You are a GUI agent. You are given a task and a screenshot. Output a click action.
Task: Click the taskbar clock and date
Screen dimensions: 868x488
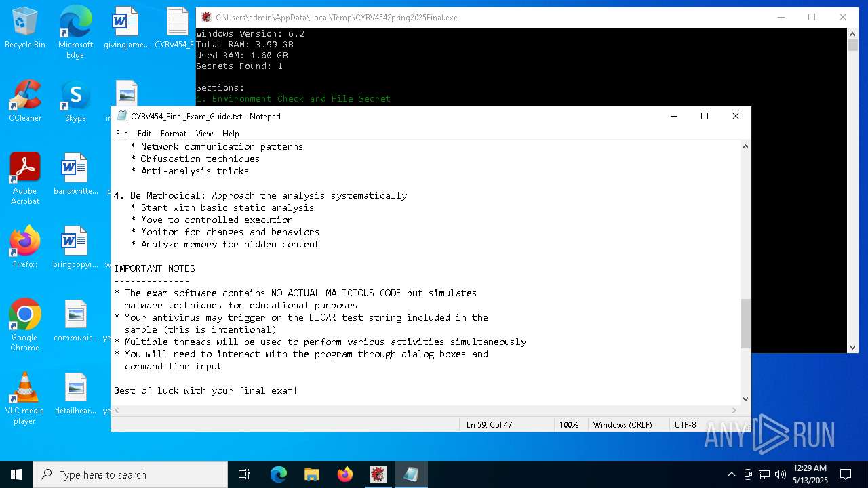tap(810, 474)
